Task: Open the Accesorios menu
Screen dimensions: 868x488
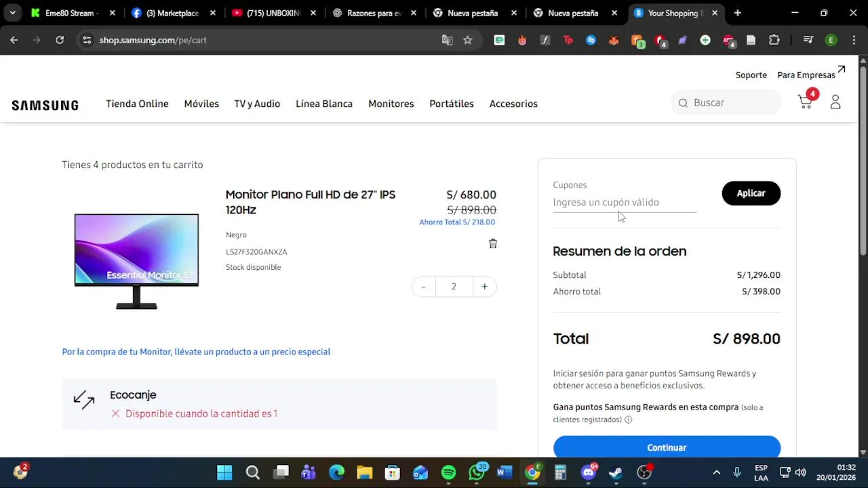Action: [513, 104]
